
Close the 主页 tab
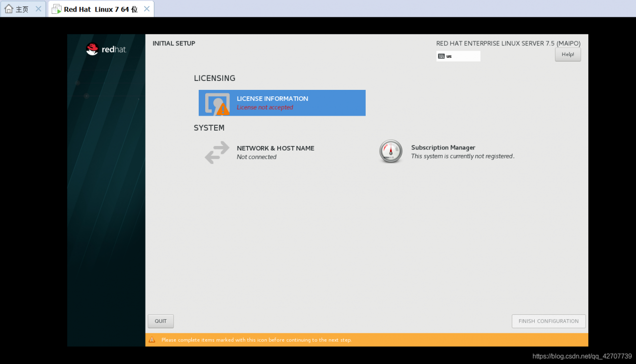[x=38, y=9]
